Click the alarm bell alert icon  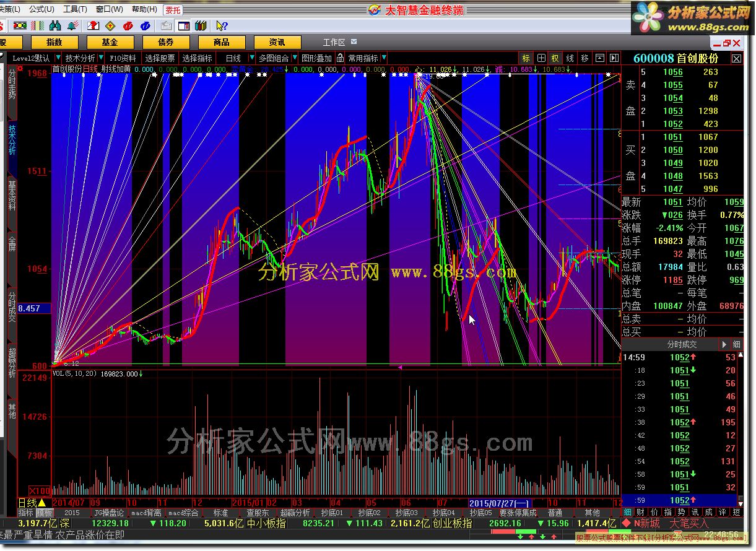click(x=72, y=25)
